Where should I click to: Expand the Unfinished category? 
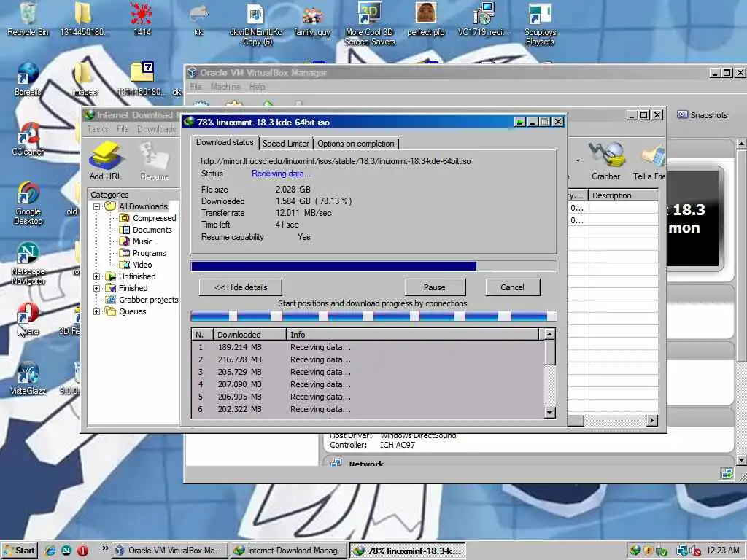[x=97, y=276]
